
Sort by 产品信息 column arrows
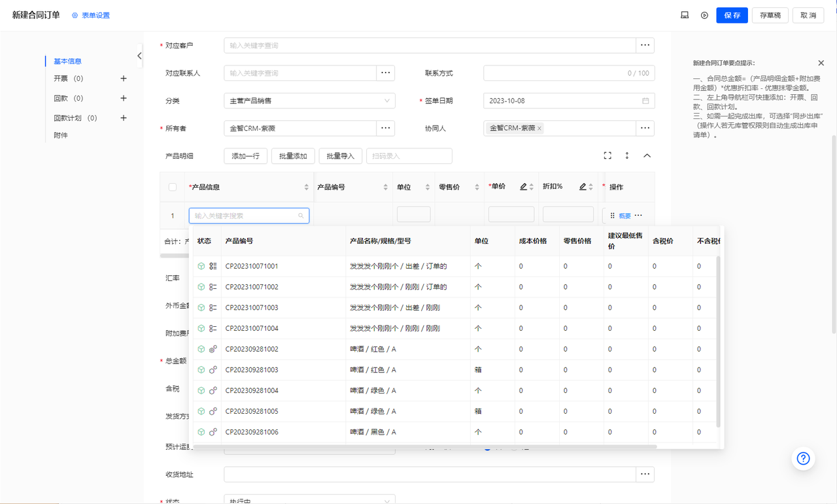click(x=307, y=187)
